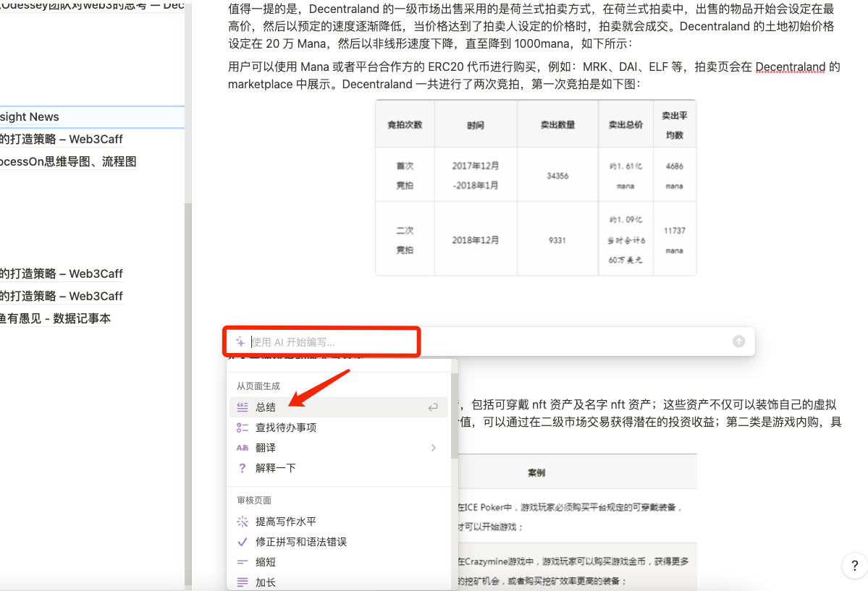
Task: Choose 解释一下 menu option
Action: click(338, 468)
